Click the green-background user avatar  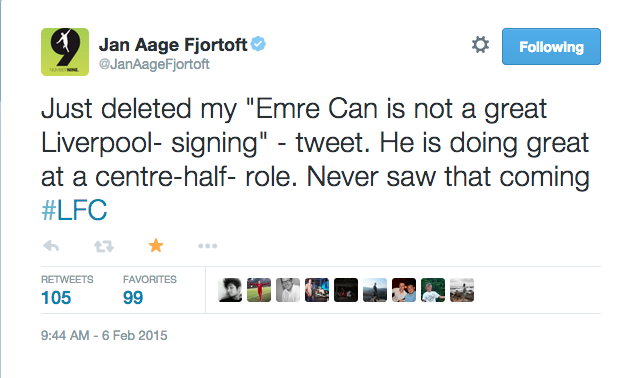(x=433, y=290)
